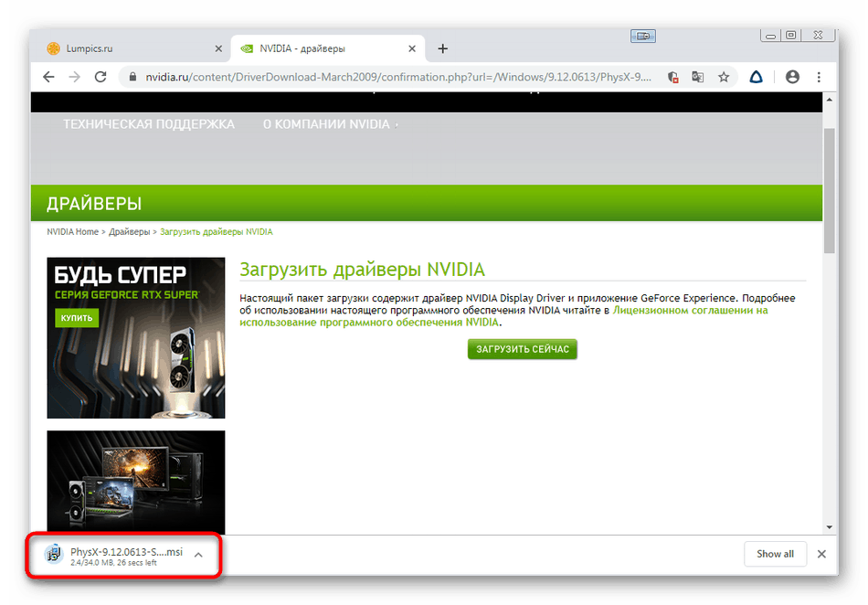Click Загрузить драйверы NVIDIA breadcrumb
Image resolution: width=868 pixels, height=605 pixels.
[217, 232]
